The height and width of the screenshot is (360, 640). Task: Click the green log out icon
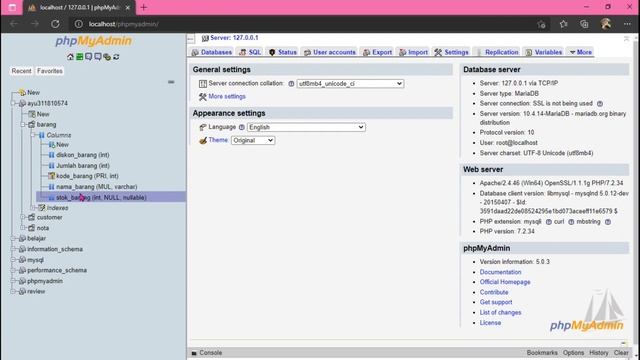pos(80,57)
